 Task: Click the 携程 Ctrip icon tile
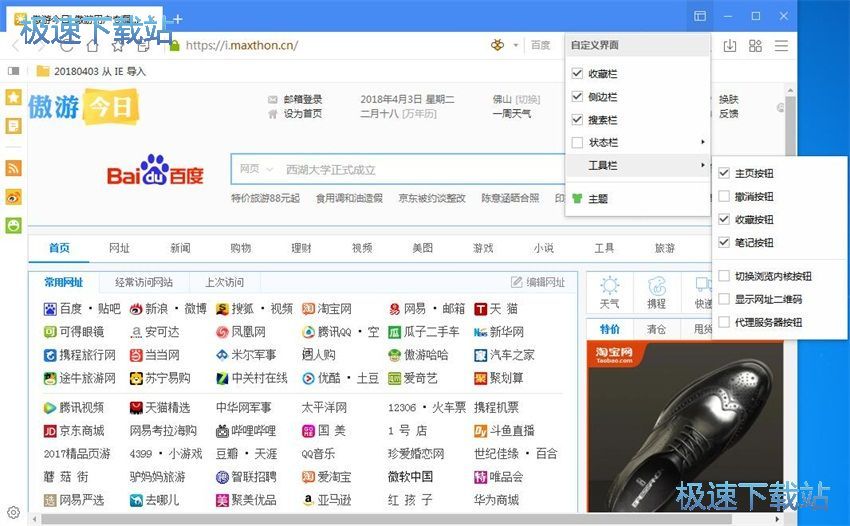pos(656,292)
